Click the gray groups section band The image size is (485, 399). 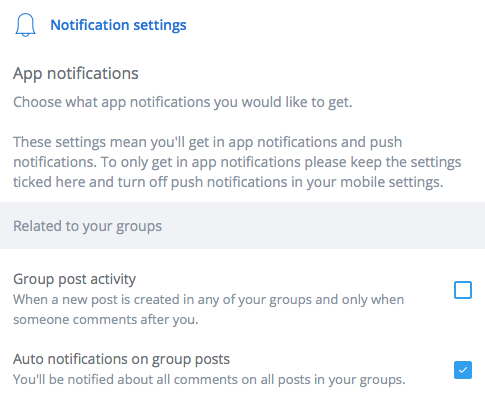coord(242,225)
